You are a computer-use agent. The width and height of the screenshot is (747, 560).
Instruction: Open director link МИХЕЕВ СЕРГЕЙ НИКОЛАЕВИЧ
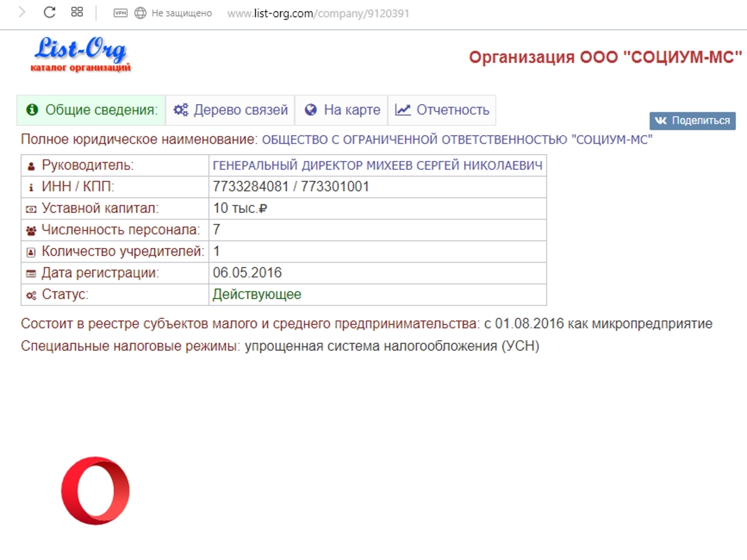[377, 165]
